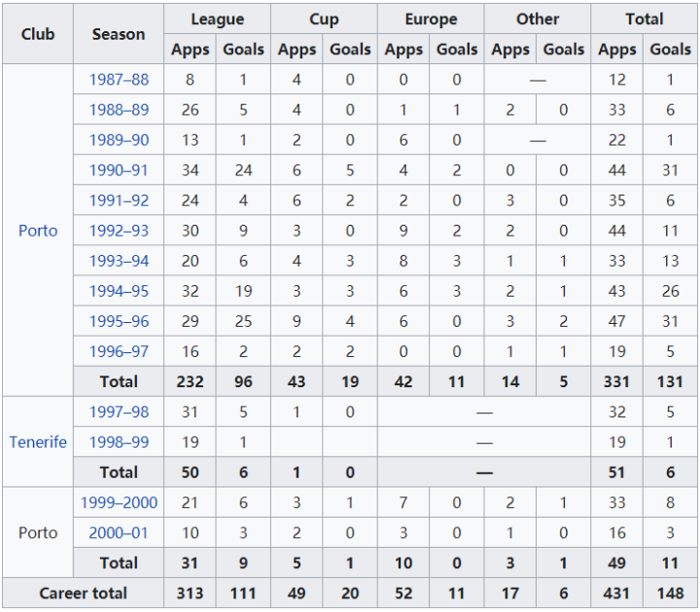Click the 1993–94 season link
This screenshot has height=612, width=700.
click(x=119, y=261)
